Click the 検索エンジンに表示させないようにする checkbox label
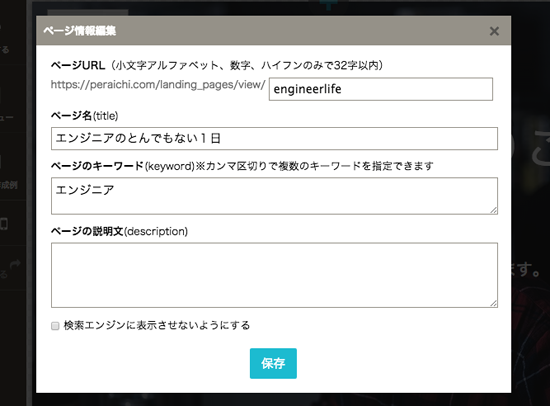 (156, 325)
